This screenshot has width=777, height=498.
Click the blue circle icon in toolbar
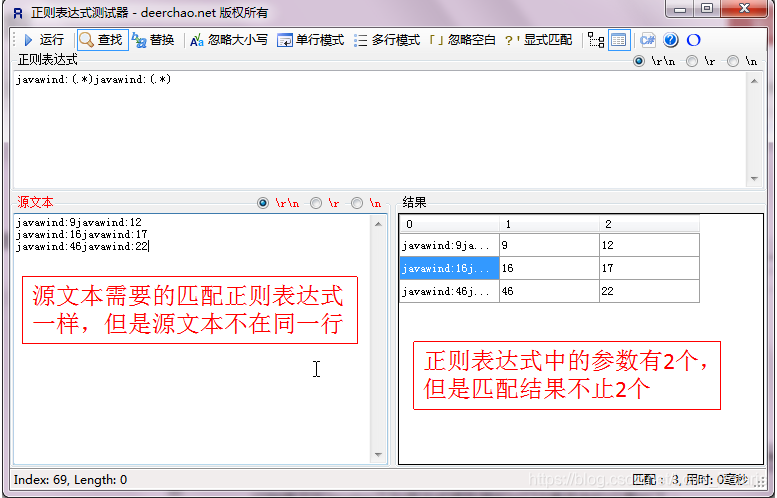tap(693, 40)
